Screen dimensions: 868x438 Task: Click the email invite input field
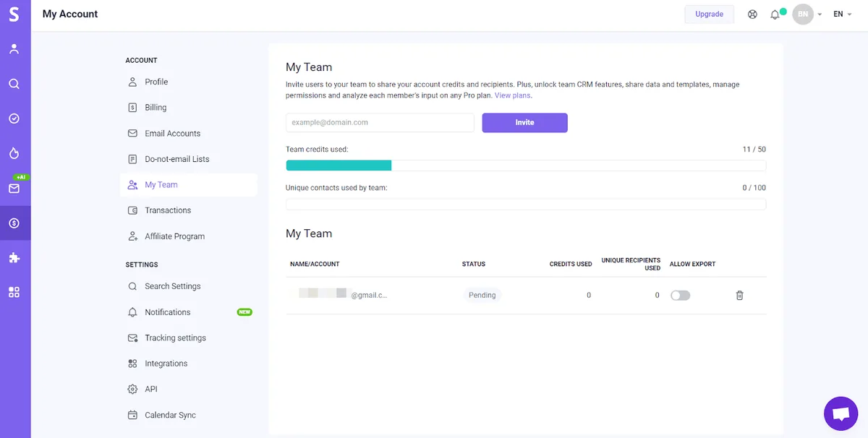(379, 123)
